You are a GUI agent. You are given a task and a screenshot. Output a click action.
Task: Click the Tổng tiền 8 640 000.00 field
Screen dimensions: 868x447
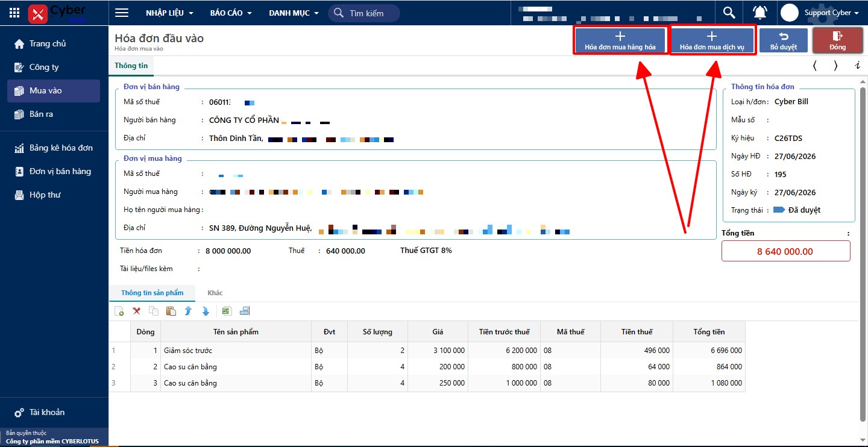click(x=785, y=251)
